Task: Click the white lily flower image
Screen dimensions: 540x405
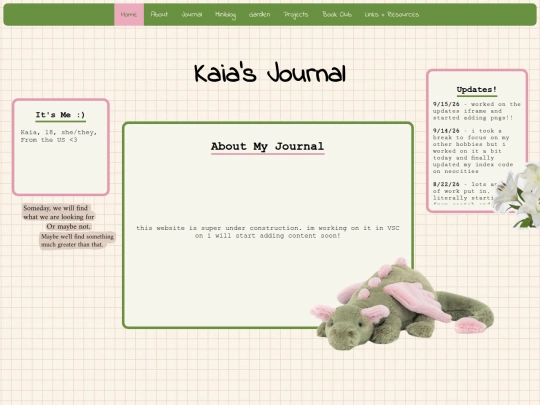Action: 518,195
